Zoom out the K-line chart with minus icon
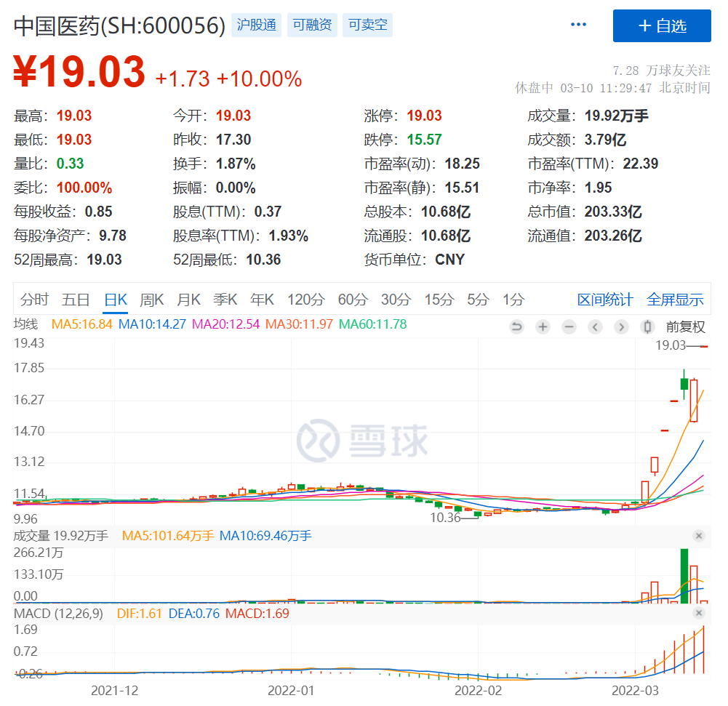 569,327
